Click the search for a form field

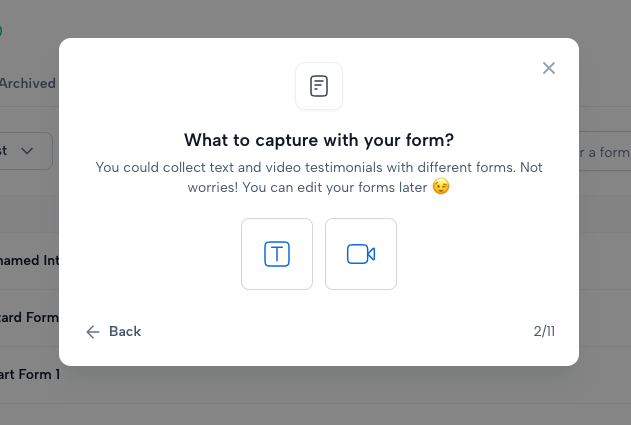pos(605,152)
